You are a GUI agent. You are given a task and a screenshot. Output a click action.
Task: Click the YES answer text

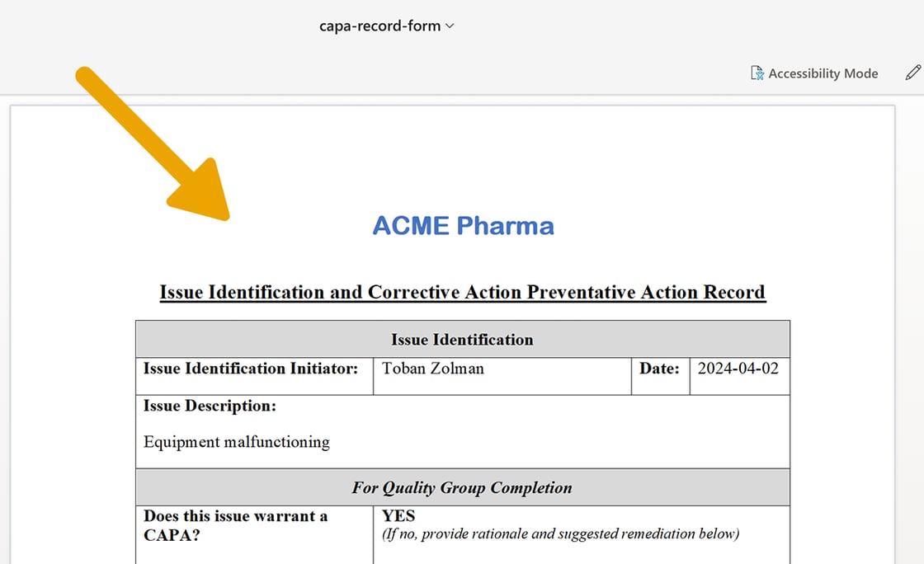coord(398,516)
